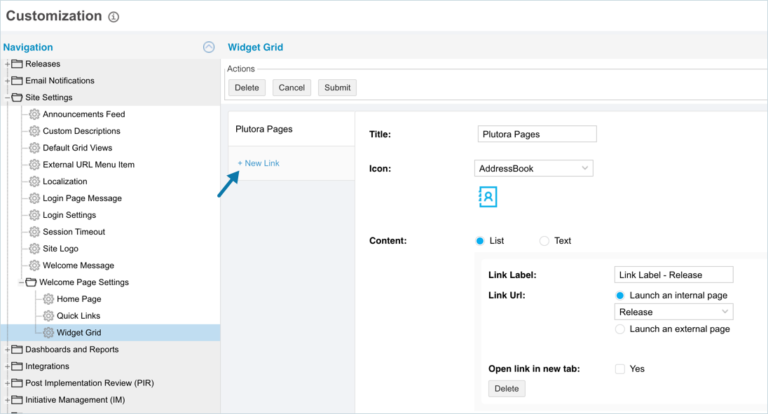The width and height of the screenshot is (768, 414).
Task: Enable Open link in new tab checkbox
Action: coord(620,369)
